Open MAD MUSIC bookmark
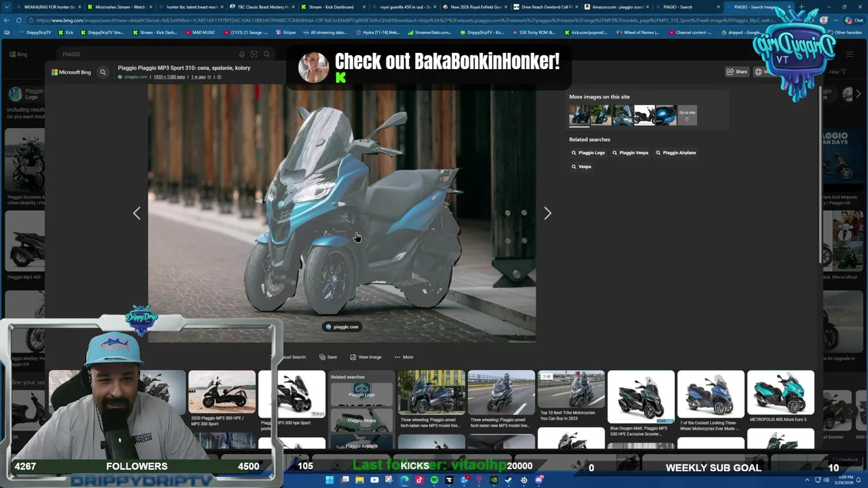 pyautogui.click(x=200, y=33)
